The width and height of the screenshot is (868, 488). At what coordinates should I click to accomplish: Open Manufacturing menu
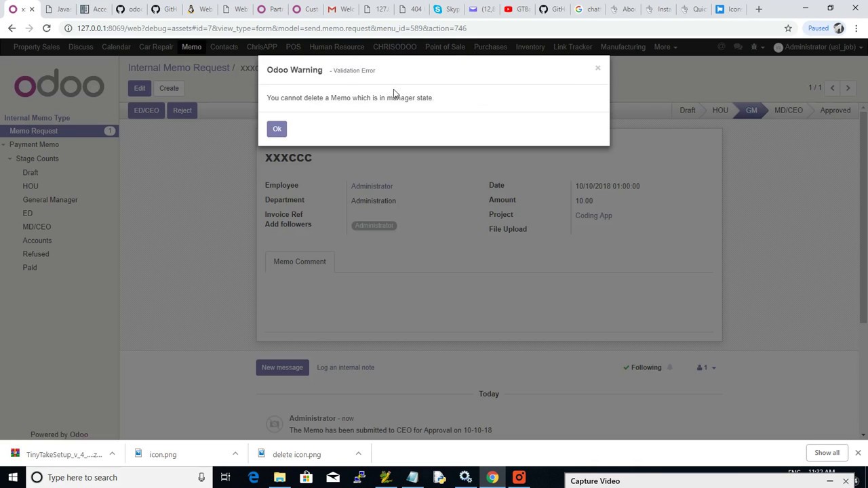pyautogui.click(x=623, y=47)
